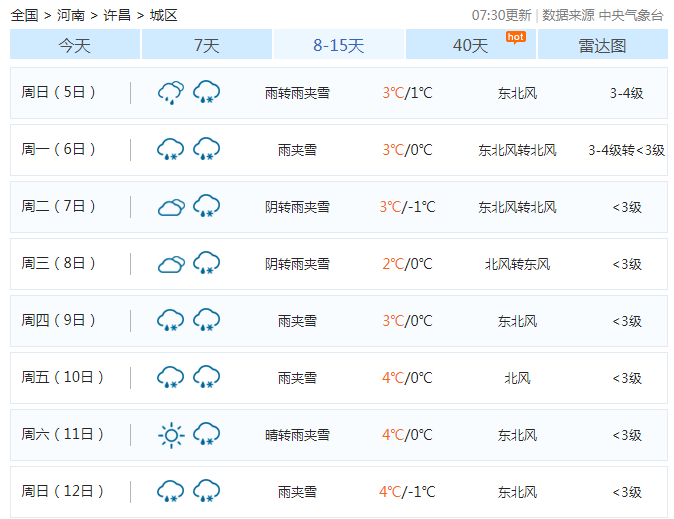Viewport: 674px width, 519px height.
Task: Open the 中央气象台 data source link
Action: pyautogui.click(x=631, y=15)
